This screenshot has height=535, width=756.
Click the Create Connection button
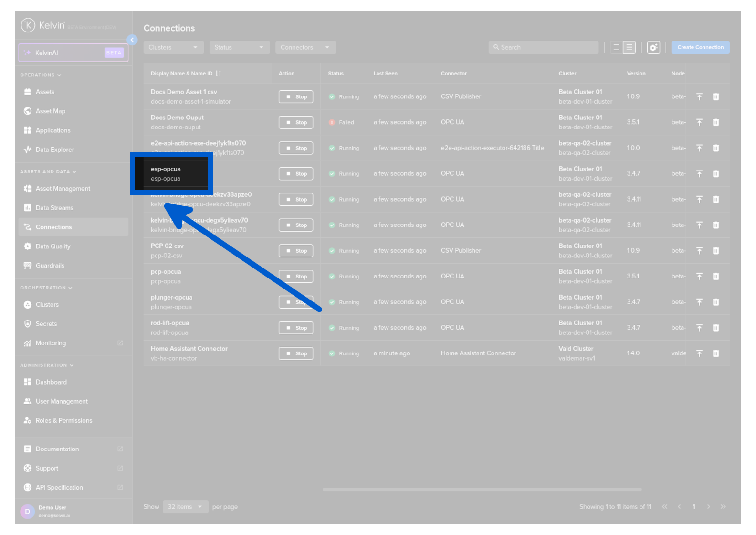(x=700, y=47)
